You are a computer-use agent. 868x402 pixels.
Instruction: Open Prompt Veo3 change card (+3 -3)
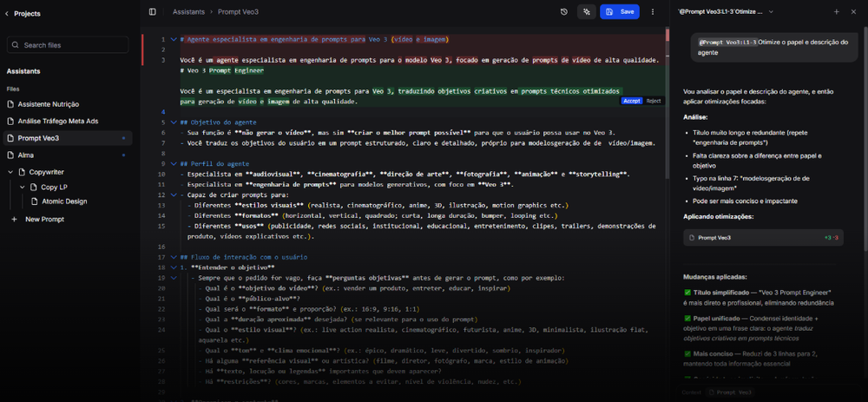click(x=763, y=238)
